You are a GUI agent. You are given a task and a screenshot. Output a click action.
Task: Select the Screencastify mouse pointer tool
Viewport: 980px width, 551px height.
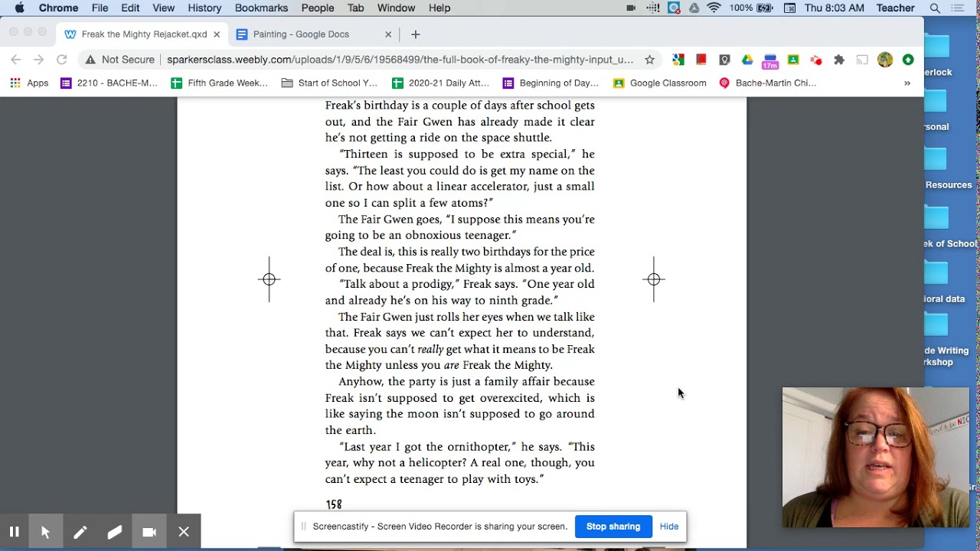pos(45,532)
